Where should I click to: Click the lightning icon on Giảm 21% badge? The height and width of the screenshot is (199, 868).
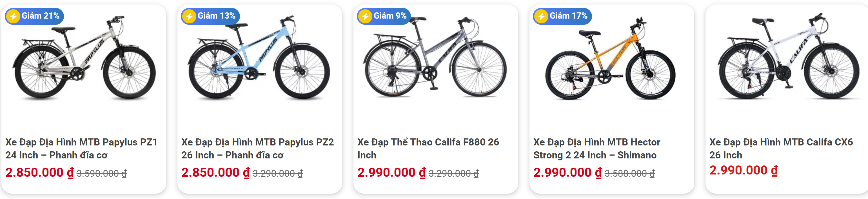point(14,16)
